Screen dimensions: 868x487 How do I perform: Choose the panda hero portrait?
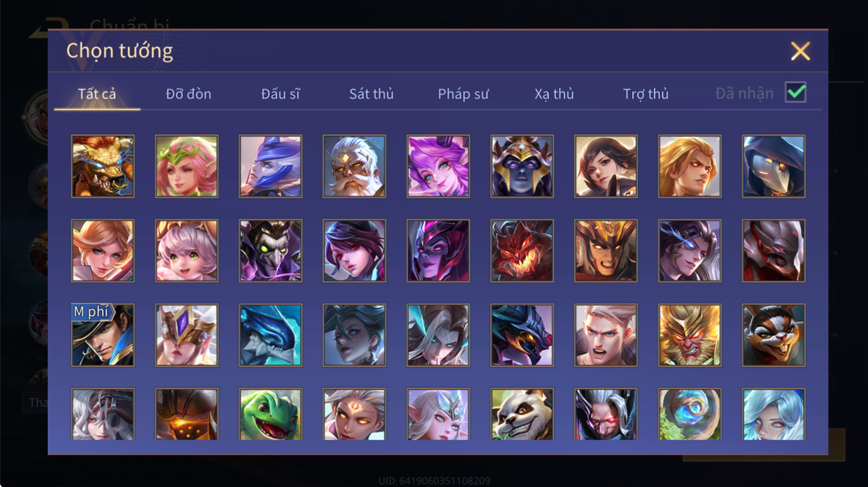522,414
